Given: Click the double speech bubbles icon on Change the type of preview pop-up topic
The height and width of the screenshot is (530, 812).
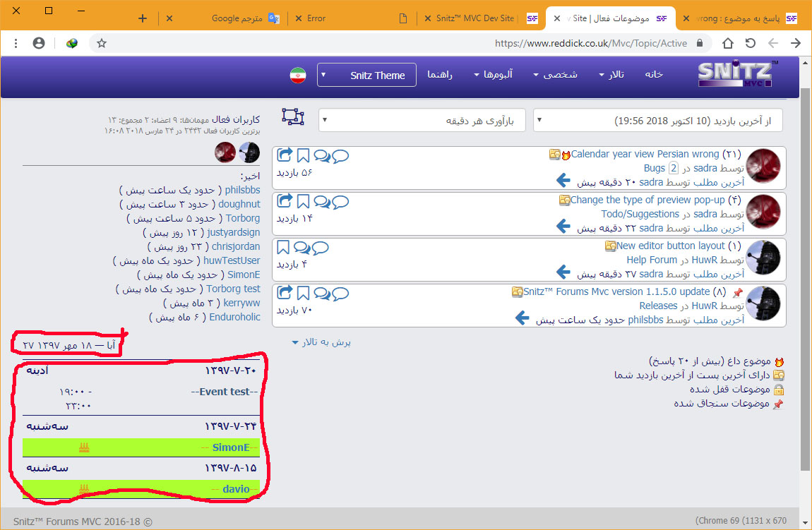Looking at the screenshot, I should [x=322, y=201].
